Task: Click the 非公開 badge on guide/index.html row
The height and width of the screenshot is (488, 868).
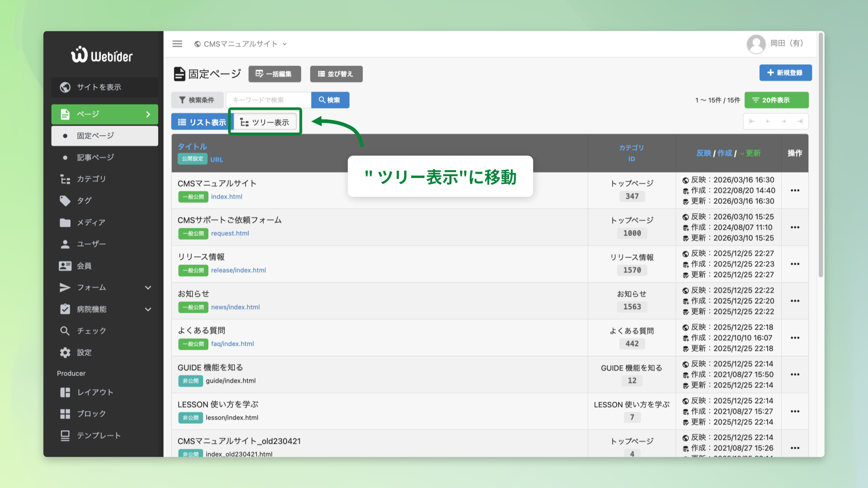Action: [x=190, y=381]
